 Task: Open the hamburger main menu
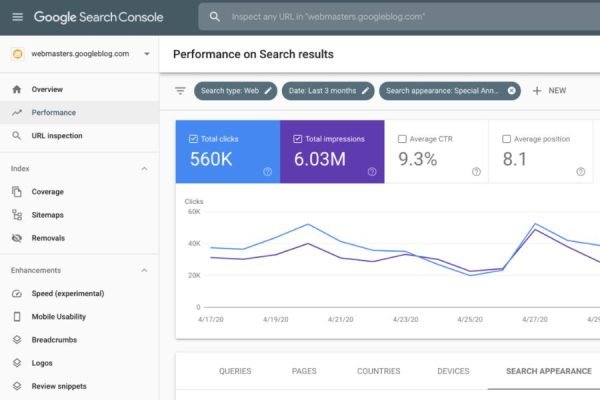coord(17,17)
